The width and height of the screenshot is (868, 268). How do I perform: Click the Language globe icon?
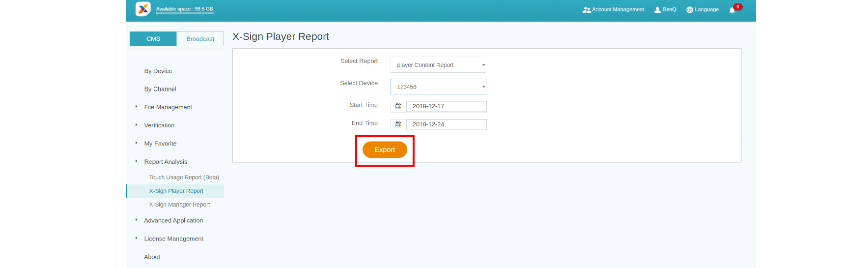[690, 10]
